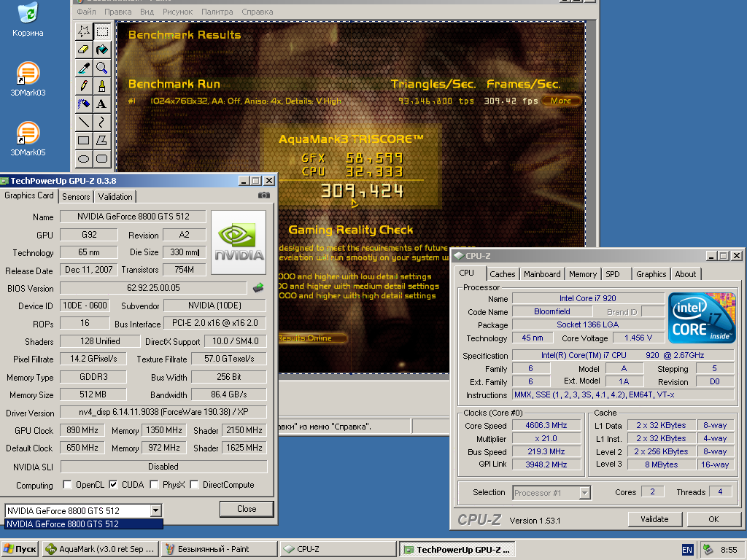Click the EN language indicator in tray
Image resolution: width=747 pixels, height=560 pixels.
click(687, 550)
